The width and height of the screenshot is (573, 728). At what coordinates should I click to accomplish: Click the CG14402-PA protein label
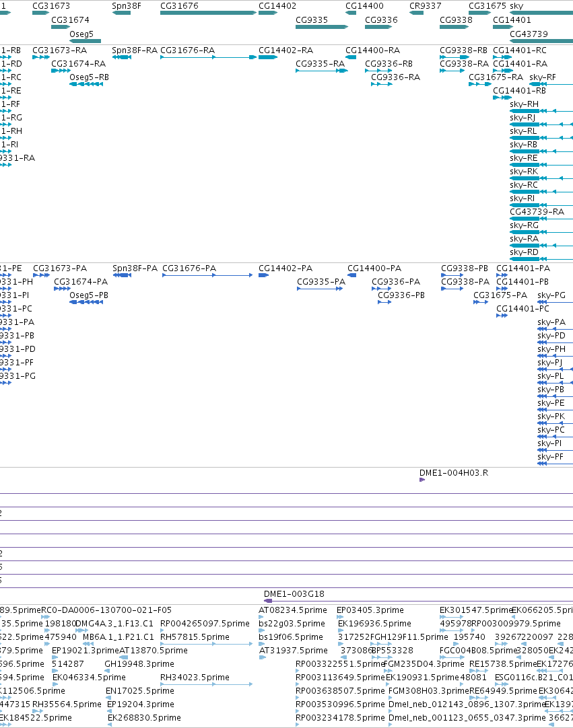tap(285, 268)
